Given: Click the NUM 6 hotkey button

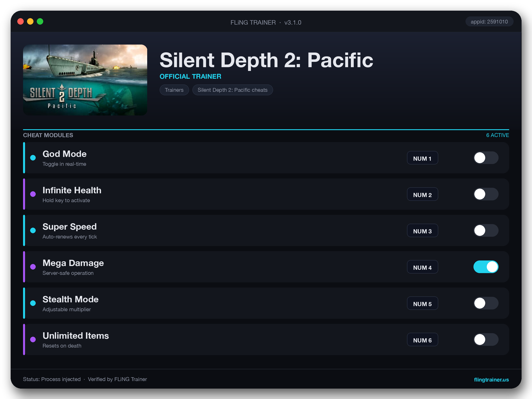Looking at the screenshot, I should pos(422,339).
